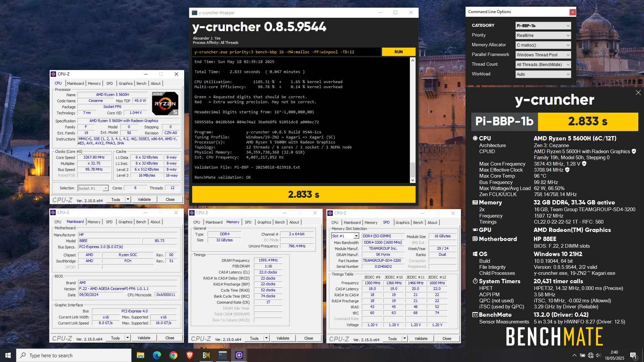Switch to BenchMate via BM taskbar icon
The width and height of the screenshot is (644, 362).
tap(206, 355)
